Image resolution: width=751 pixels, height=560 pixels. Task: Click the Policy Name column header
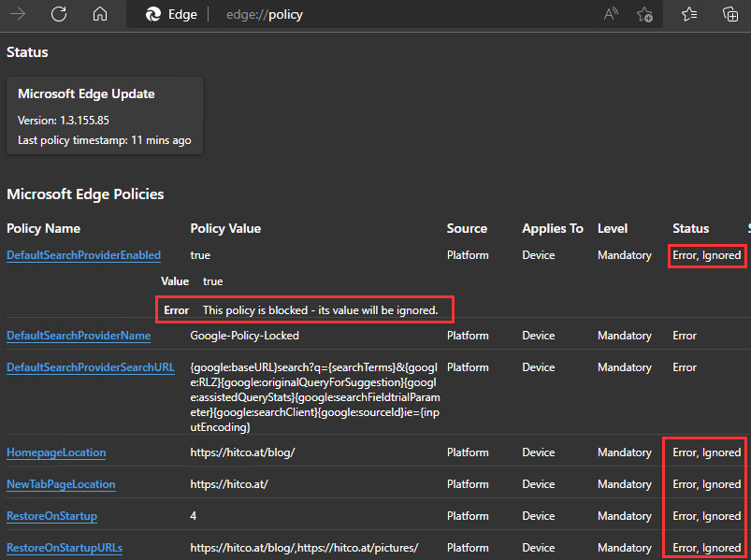43,228
